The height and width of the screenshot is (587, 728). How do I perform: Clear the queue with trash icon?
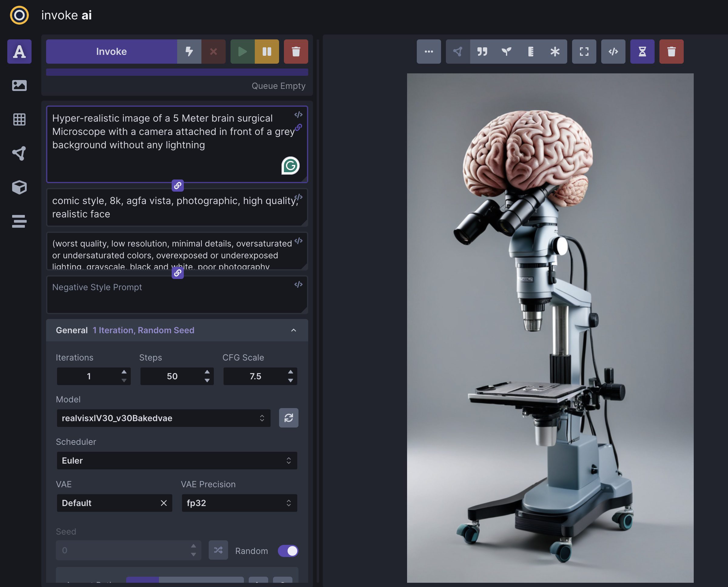[x=296, y=52]
